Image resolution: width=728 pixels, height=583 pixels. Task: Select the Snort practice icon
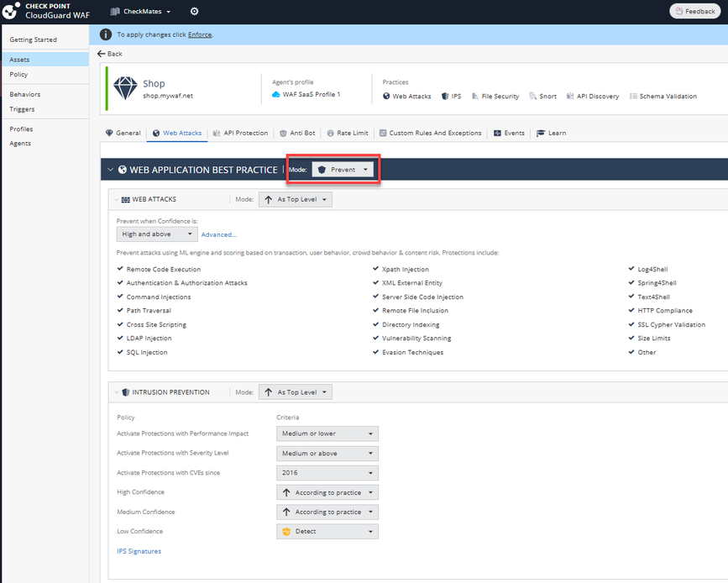point(533,97)
